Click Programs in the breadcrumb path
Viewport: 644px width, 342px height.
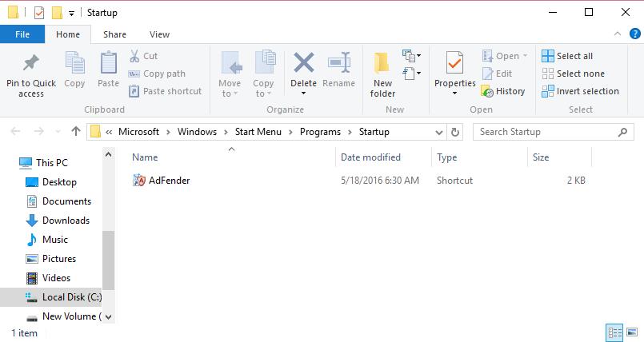pyautogui.click(x=320, y=132)
